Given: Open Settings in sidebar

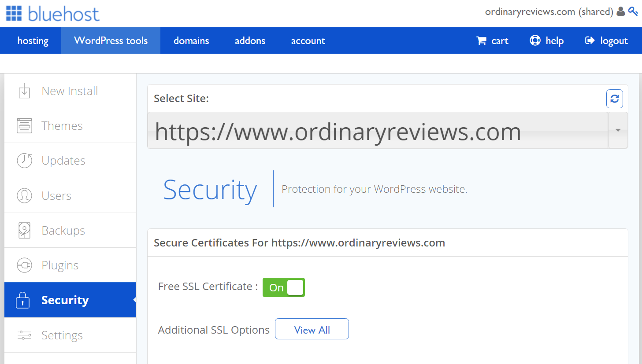Looking at the screenshot, I should click(x=70, y=335).
